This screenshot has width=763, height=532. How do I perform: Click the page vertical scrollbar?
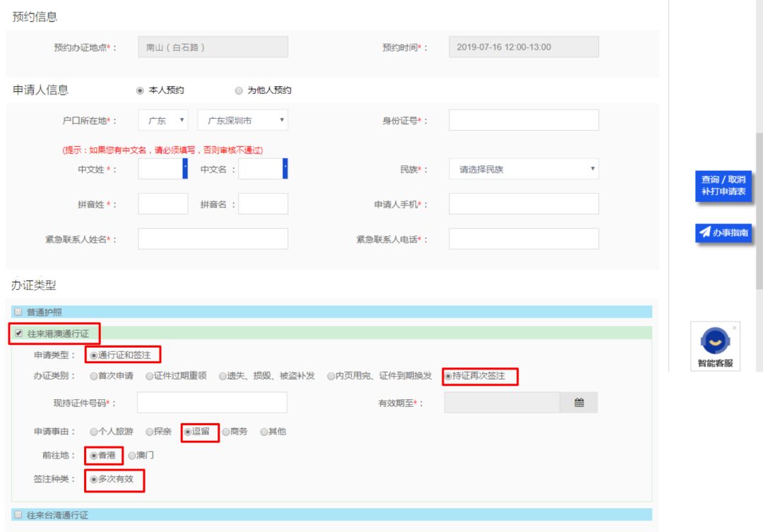(759, 212)
